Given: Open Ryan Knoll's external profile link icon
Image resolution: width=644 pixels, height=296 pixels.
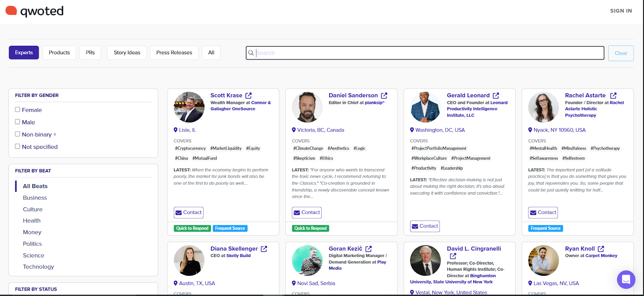Looking at the screenshot, I should point(601,249).
